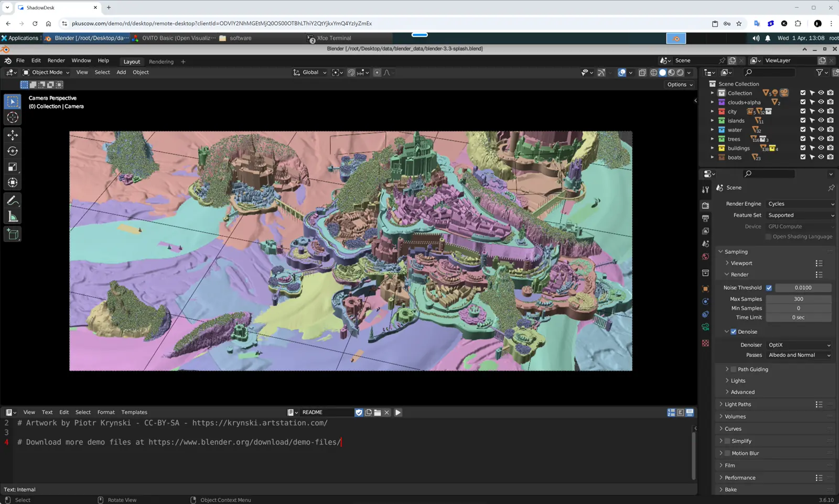The height and width of the screenshot is (504, 839).
Task: Open the Feature Set dropdown
Action: coord(801,215)
